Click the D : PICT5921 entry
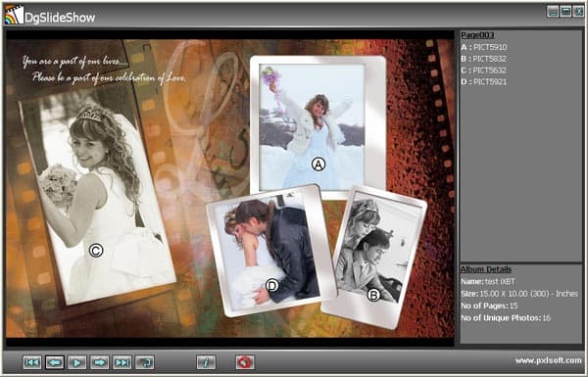 click(x=484, y=81)
